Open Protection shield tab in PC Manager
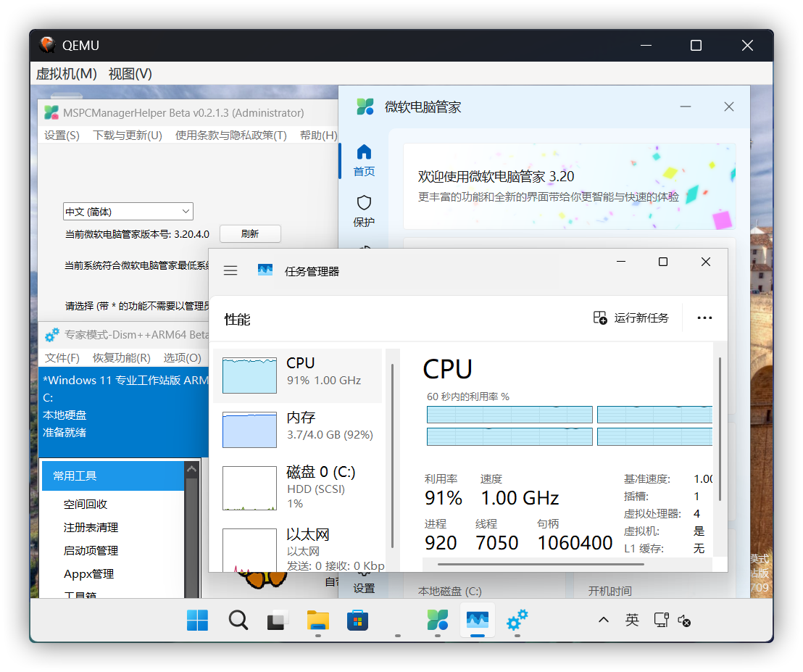This screenshot has width=803, height=672. click(364, 211)
